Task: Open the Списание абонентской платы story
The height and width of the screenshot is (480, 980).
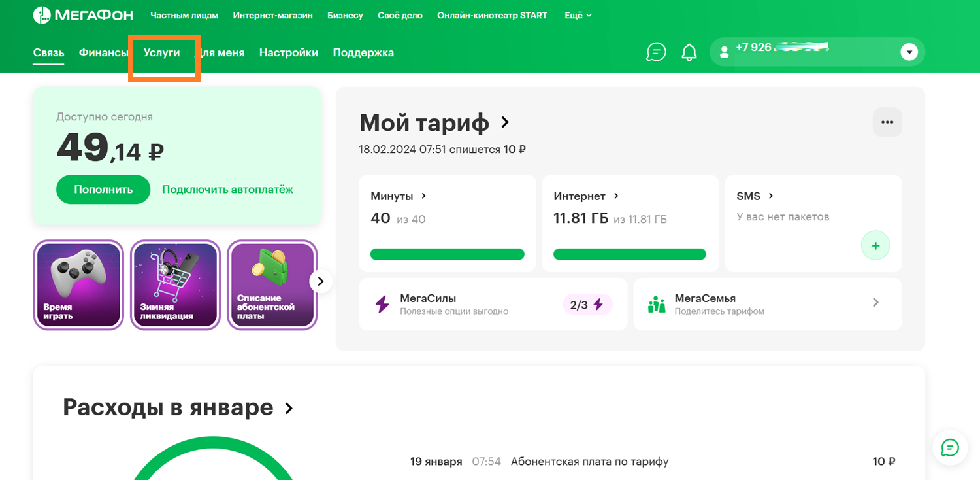Action: (x=272, y=285)
